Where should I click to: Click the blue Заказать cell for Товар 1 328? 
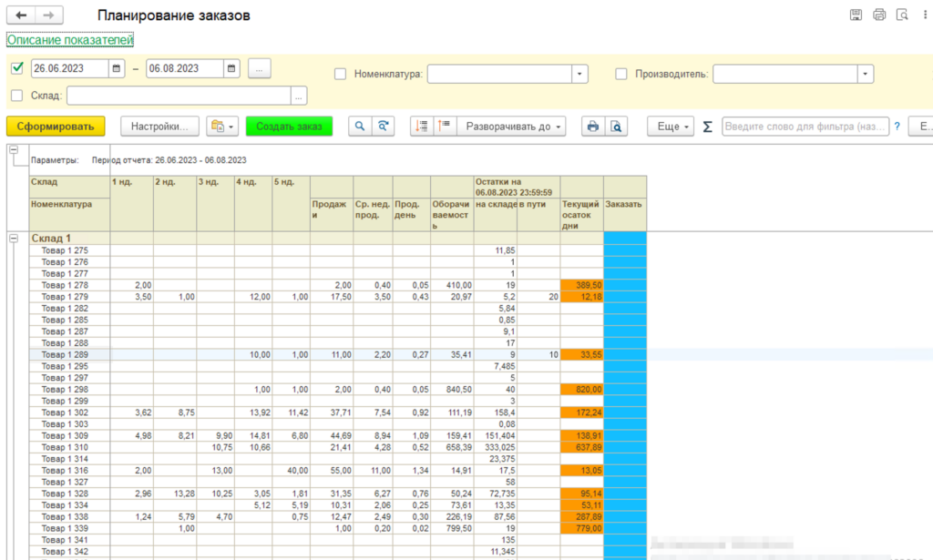(x=625, y=494)
